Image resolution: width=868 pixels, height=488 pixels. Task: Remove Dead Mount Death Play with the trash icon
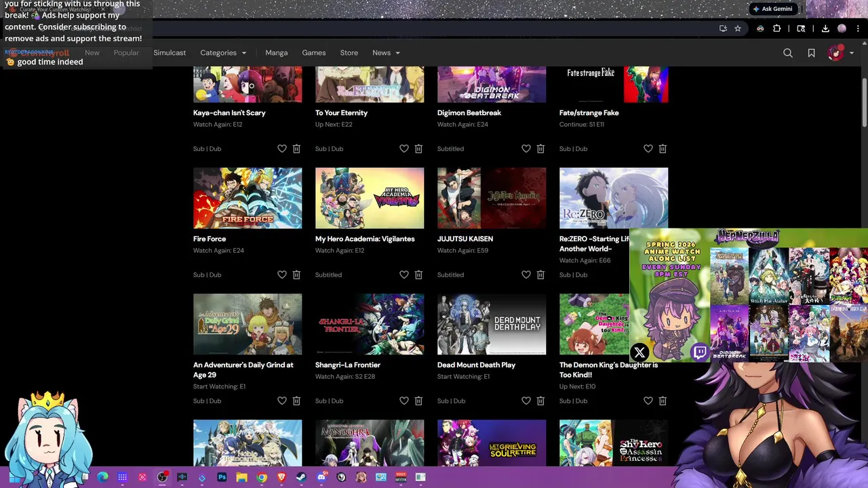point(540,401)
